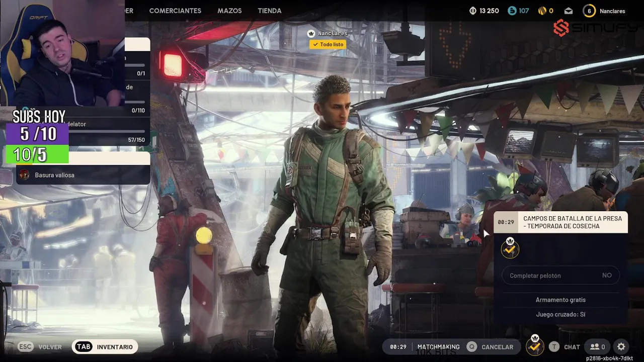Toggle the Completar pelotón NO switch
This screenshot has width=644, height=362.
tap(560, 276)
